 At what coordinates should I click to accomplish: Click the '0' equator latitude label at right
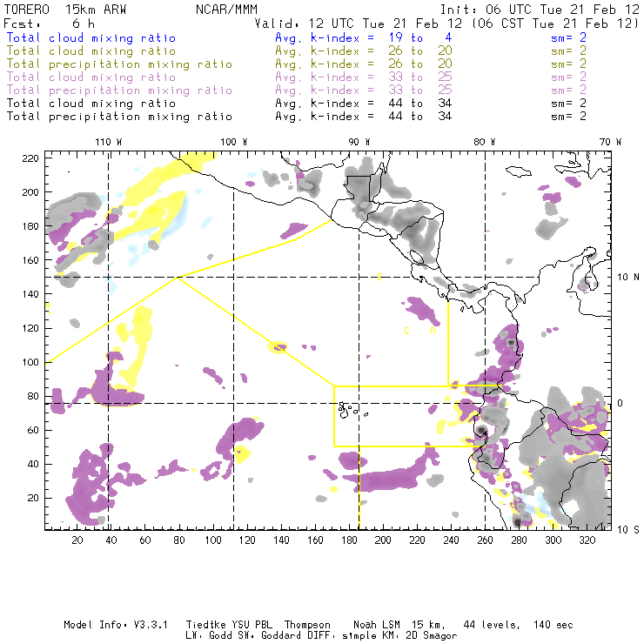click(x=621, y=403)
